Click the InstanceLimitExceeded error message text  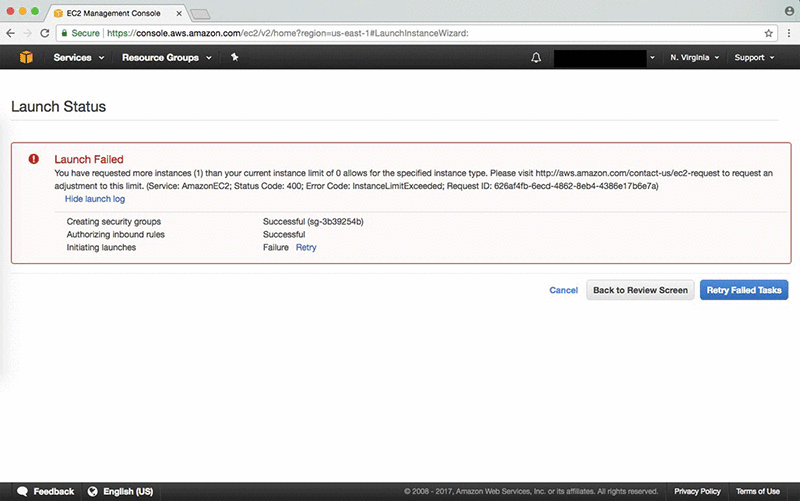click(414, 180)
